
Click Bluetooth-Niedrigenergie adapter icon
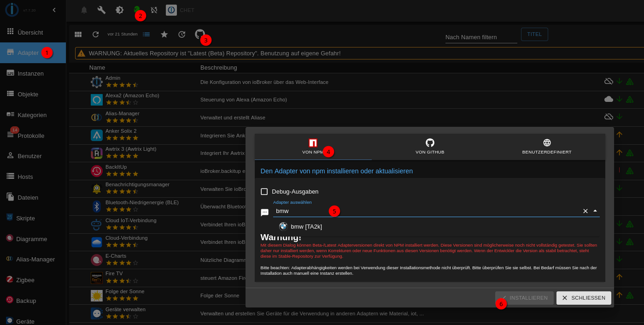coord(97,206)
